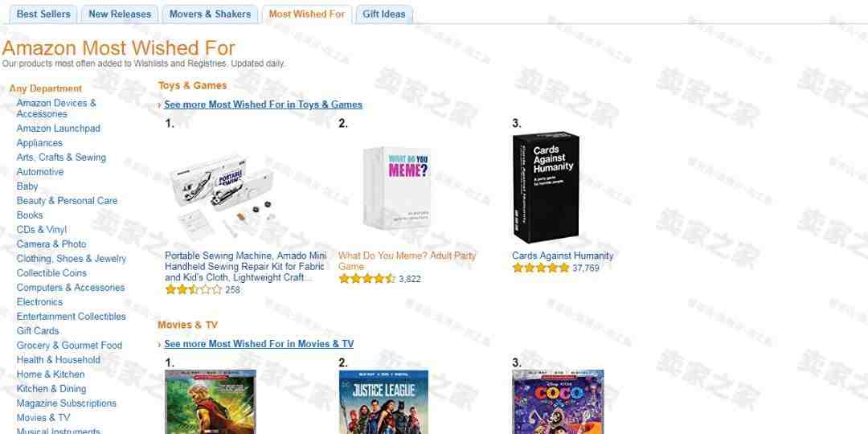Image resolution: width=868 pixels, height=434 pixels.
Task: Open the Movers & Shakers tab
Action: [x=210, y=14]
